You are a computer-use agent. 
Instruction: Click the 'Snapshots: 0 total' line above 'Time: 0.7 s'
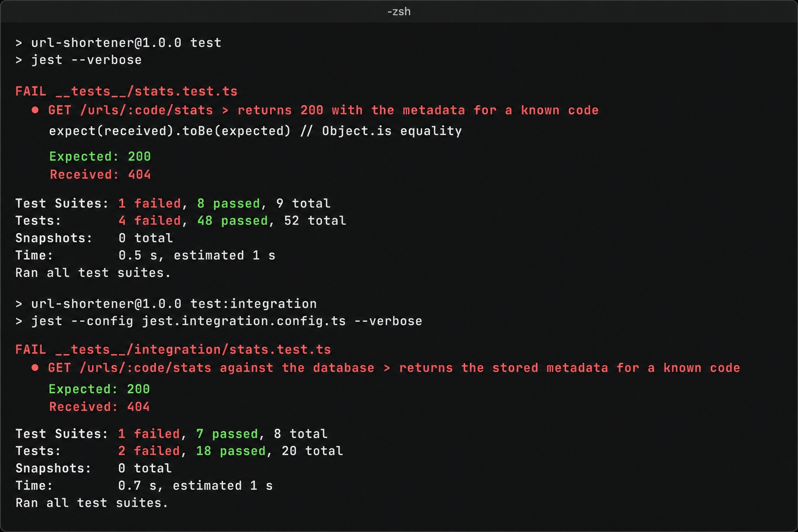[94, 468]
